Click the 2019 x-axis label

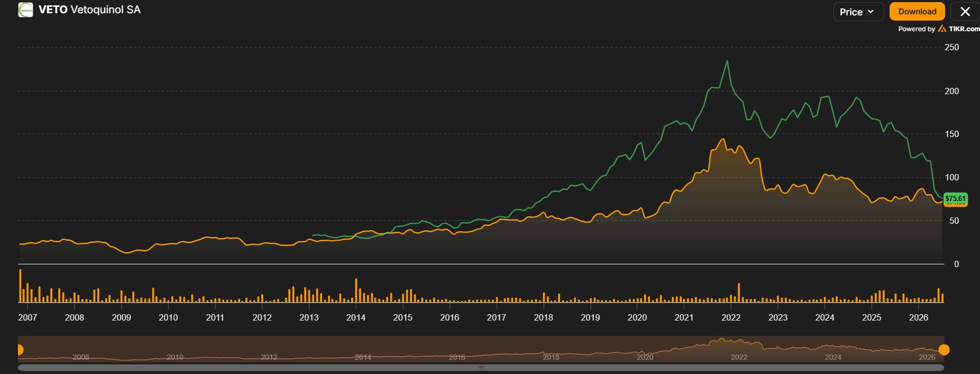tap(590, 317)
